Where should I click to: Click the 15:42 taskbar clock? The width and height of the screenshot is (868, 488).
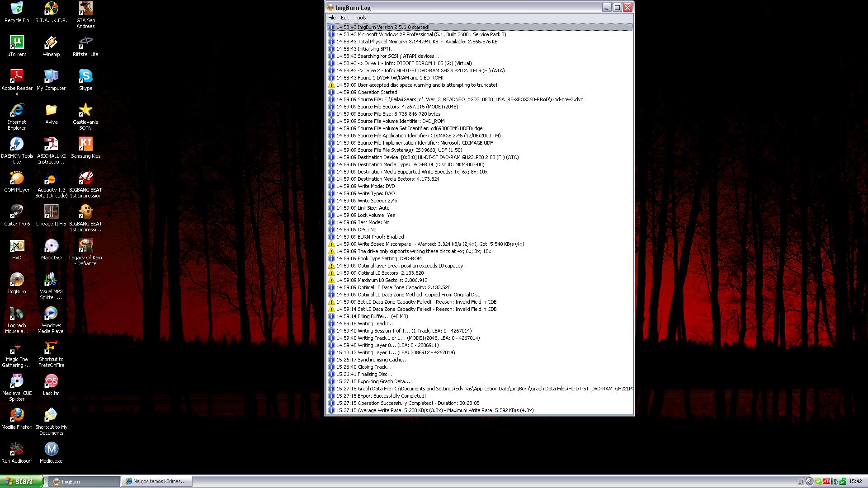855,482
